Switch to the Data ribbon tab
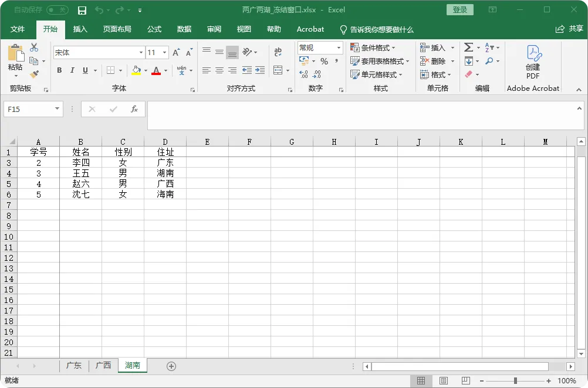This screenshot has height=388, width=588. click(x=184, y=29)
